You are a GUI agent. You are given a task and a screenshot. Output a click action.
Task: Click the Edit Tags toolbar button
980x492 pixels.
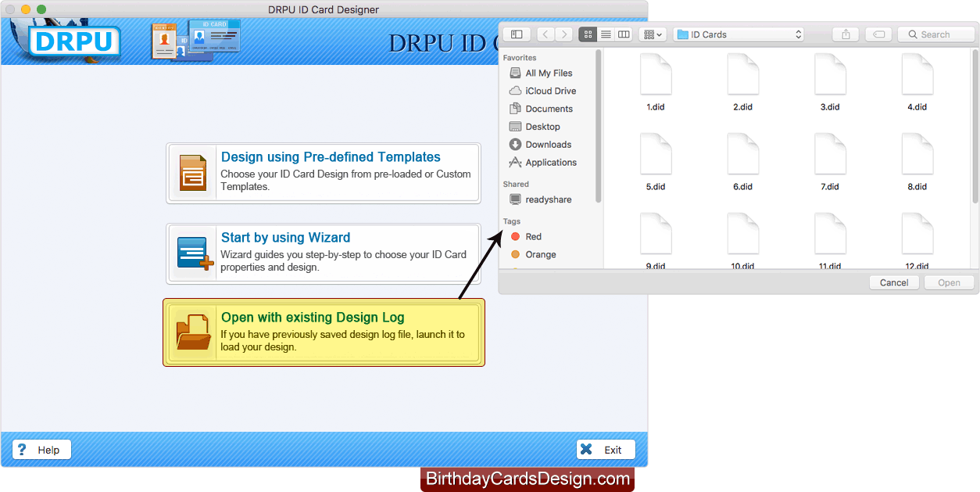878,34
